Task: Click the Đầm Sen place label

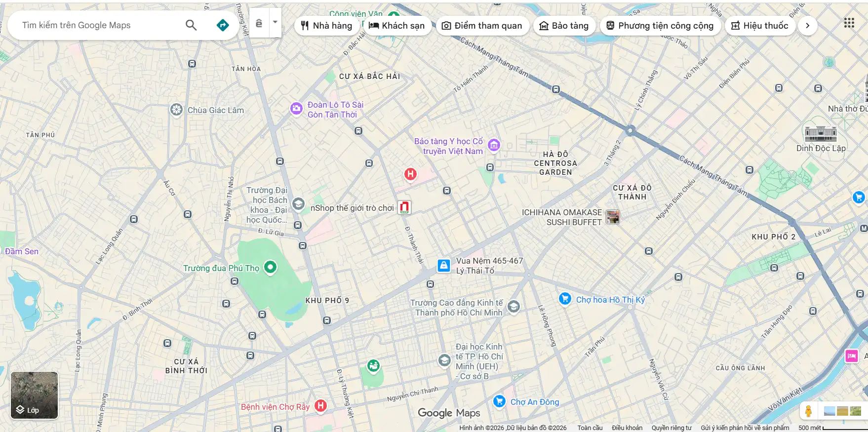Action: pos(22,251)
